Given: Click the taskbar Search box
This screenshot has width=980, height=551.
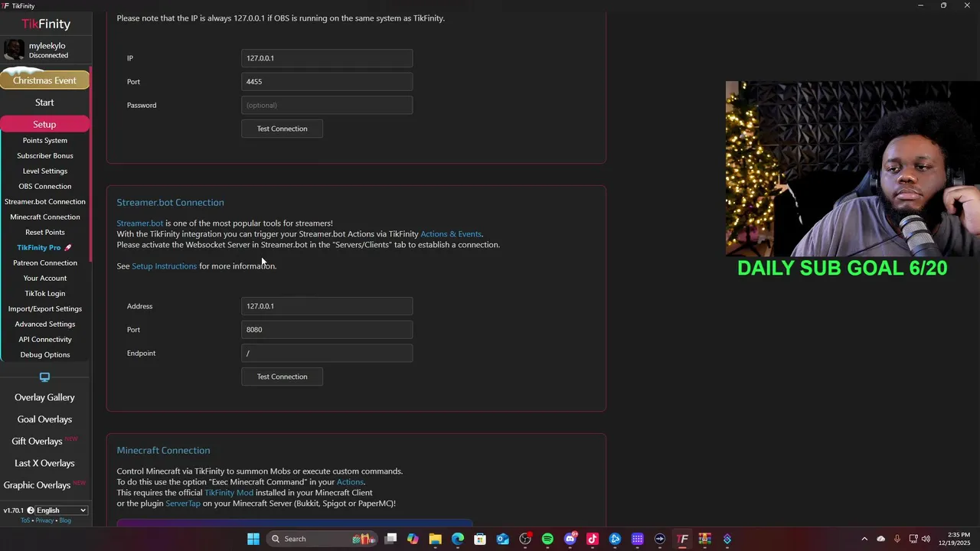Looking at the screenshot, I should pyautogui.click(x=322, y=539).
